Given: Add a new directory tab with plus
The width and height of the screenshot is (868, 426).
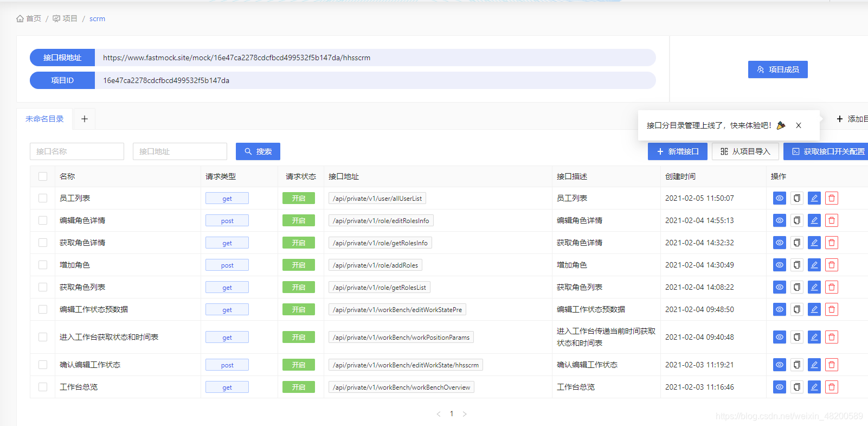Looking at the screenshot, I should coord(85,119).
